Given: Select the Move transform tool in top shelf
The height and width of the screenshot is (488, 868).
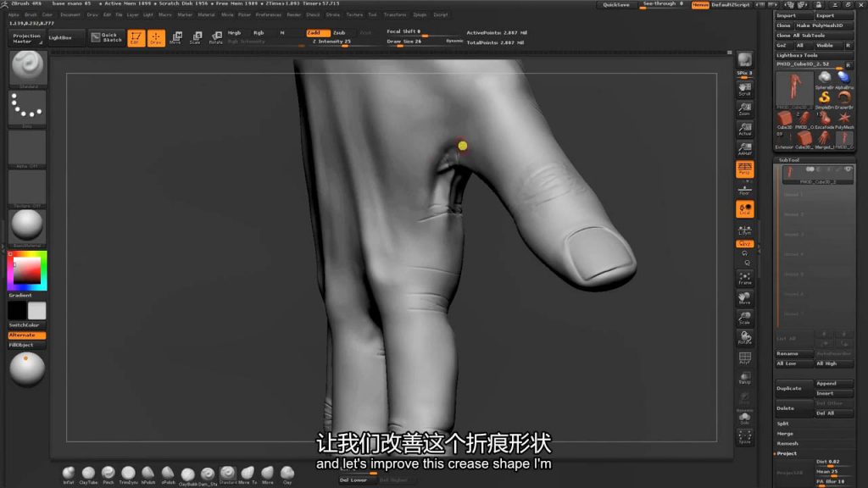Looking at the screenshot, I should click(x=176, y=37).
